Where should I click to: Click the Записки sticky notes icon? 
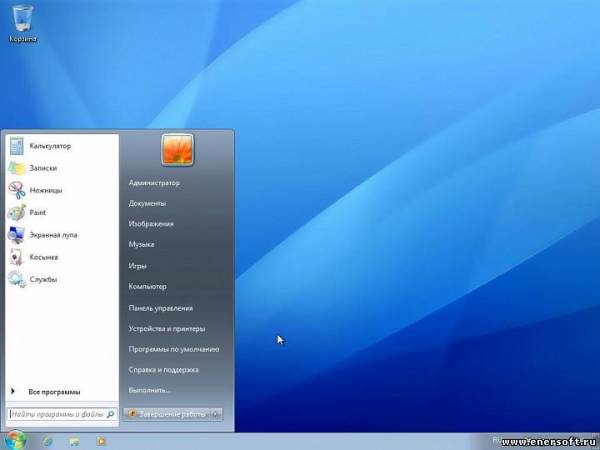tap(16, 168)
